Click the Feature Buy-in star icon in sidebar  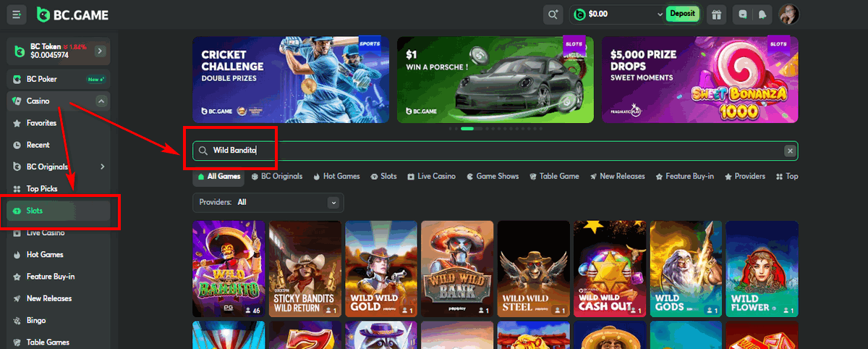tap(17, 277)
